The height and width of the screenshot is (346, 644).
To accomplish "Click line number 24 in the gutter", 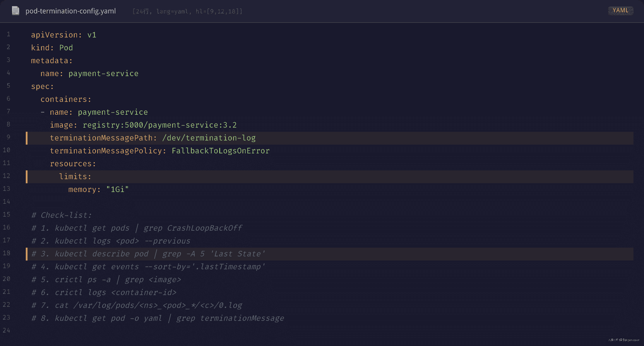I will tap(6, 330).
